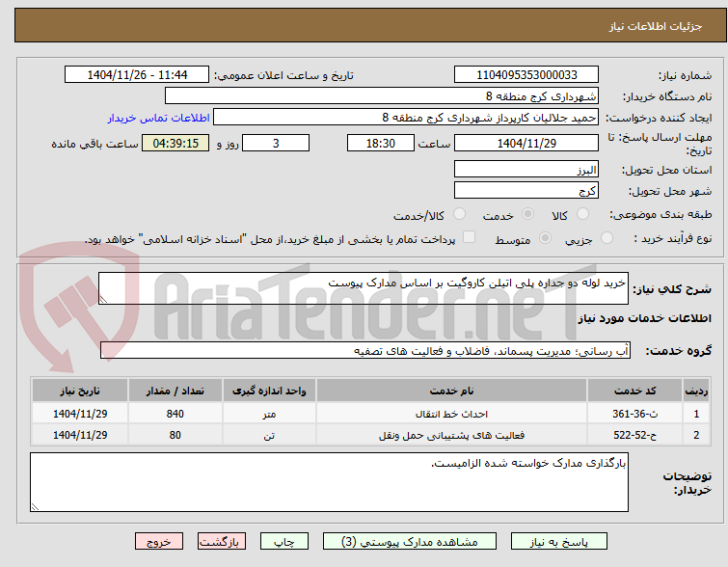Screen dimensions: 728x567
Task: Click فعالیت های پشتیبانی حمل ونقل service name
Action: (451, 436)
